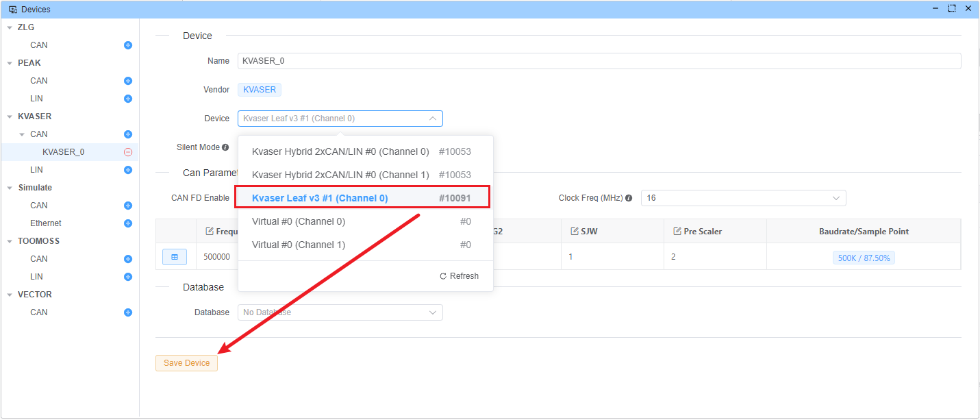Click the Save Device button
Viewport: 980px width, 420px height.
pyautogui.click(x=186, y=363)
